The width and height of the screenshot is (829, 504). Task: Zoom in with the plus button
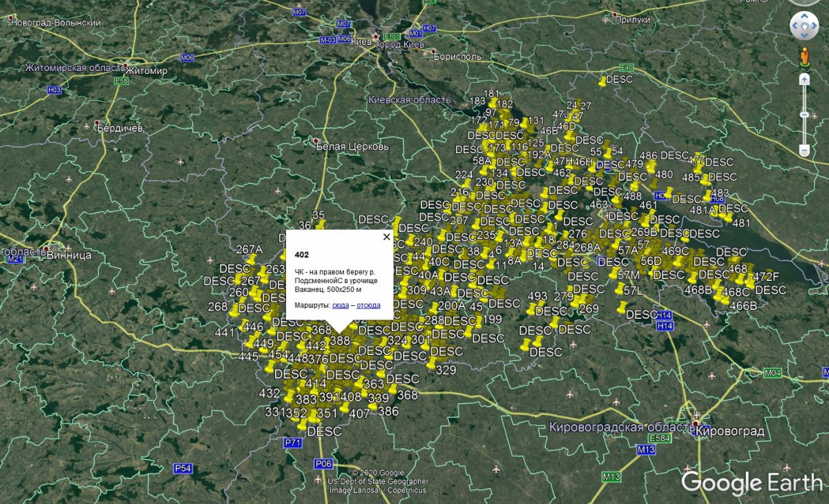pyautogui.click(x=804, y=79)
